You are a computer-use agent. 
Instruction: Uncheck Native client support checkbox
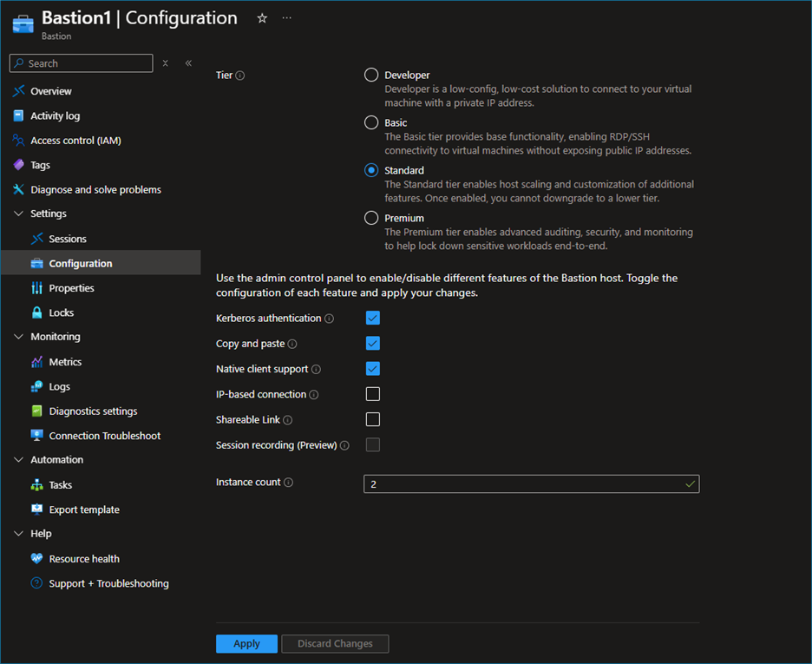373,369
